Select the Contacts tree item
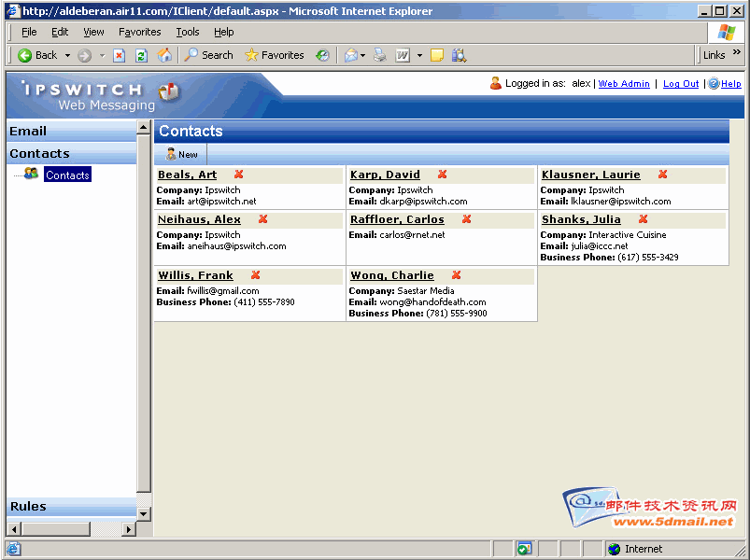The width and height of the screenshot is (750, 560). click(x=67, y=175)
